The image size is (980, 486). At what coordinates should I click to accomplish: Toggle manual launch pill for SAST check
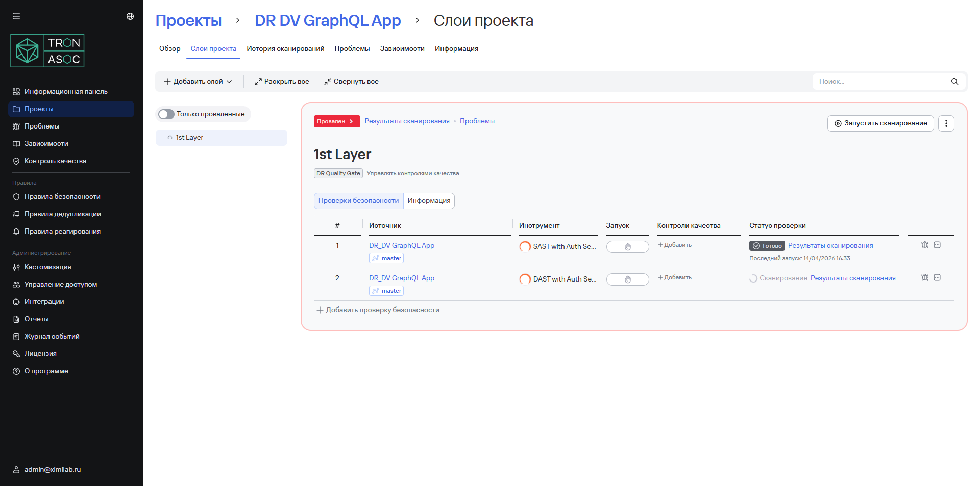pos(627,247)
